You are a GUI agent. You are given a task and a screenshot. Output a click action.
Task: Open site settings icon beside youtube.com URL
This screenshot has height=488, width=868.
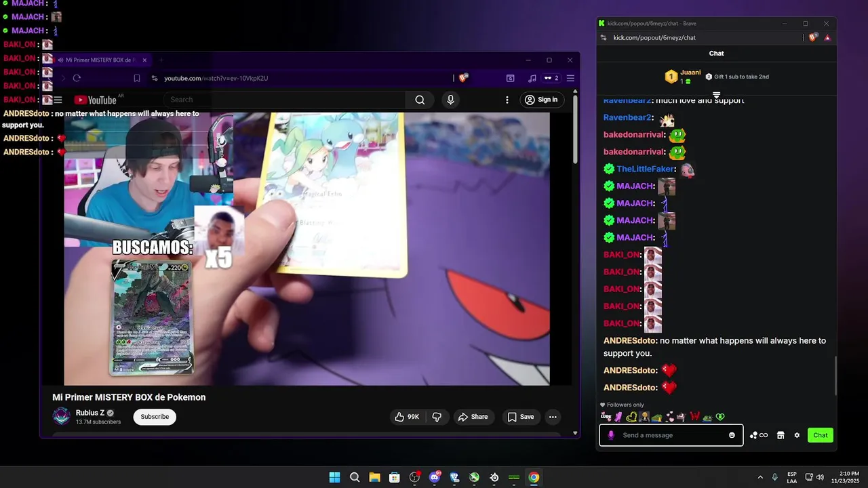(x=155, y=79)
